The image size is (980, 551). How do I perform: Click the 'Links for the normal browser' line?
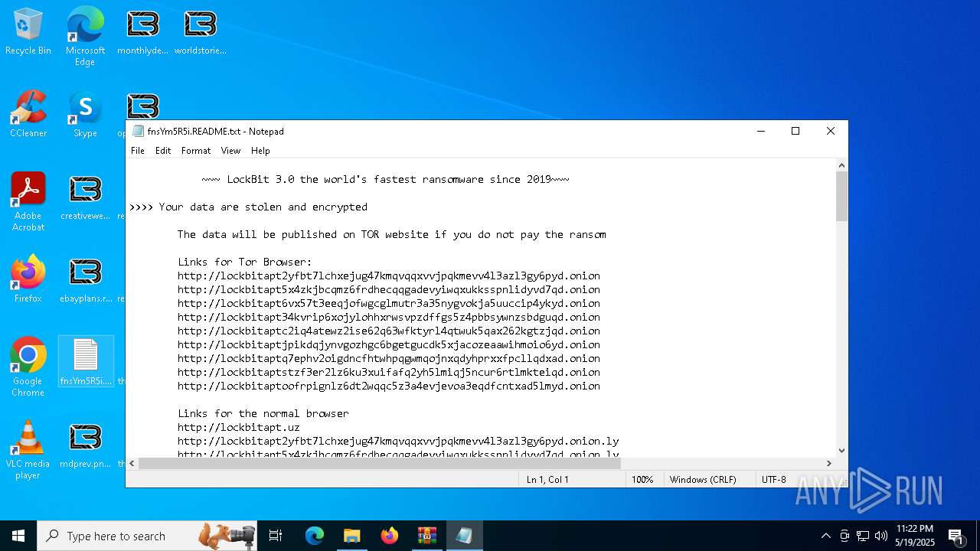click(x=263, y=413)
